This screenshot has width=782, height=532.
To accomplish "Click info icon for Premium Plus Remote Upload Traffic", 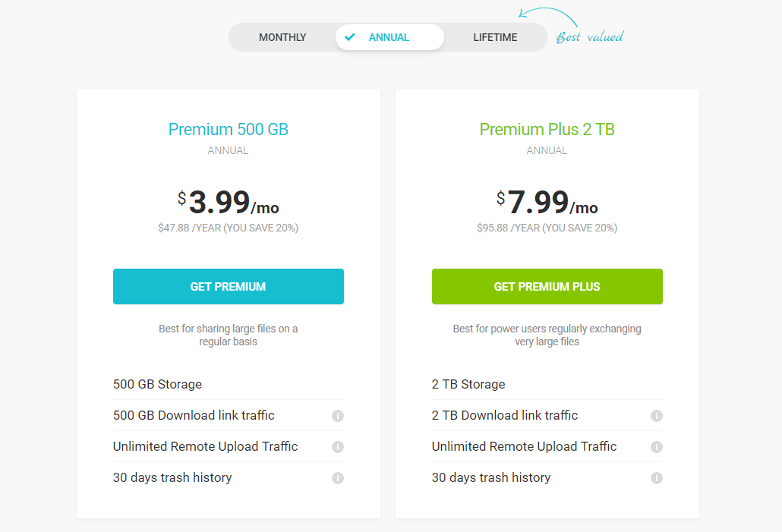I will click(657, 447).
